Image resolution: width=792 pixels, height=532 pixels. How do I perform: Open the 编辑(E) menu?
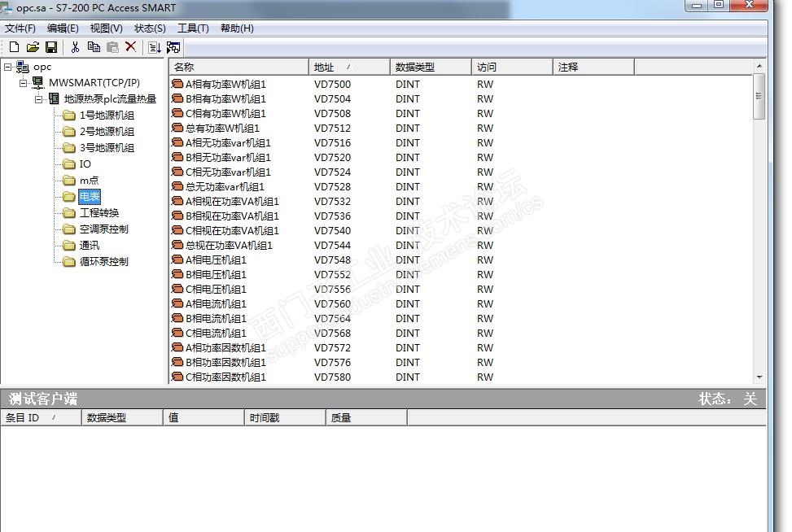[63, 28]
